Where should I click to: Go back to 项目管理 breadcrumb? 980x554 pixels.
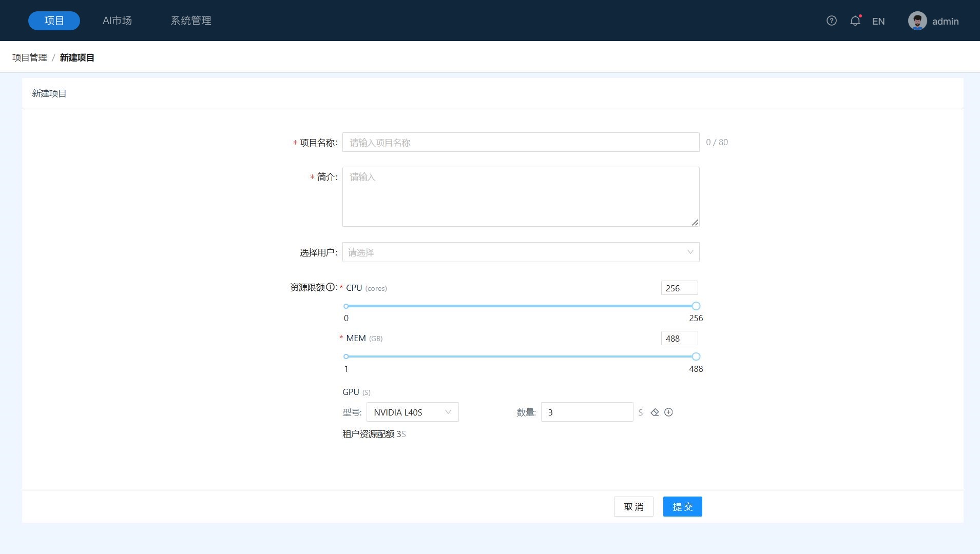(x=30, y=57)
